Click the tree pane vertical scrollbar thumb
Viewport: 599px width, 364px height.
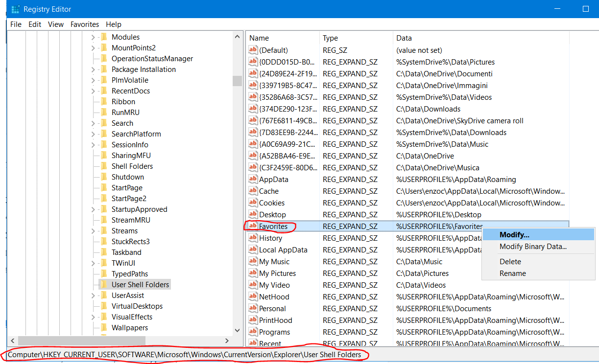[238, 80]
